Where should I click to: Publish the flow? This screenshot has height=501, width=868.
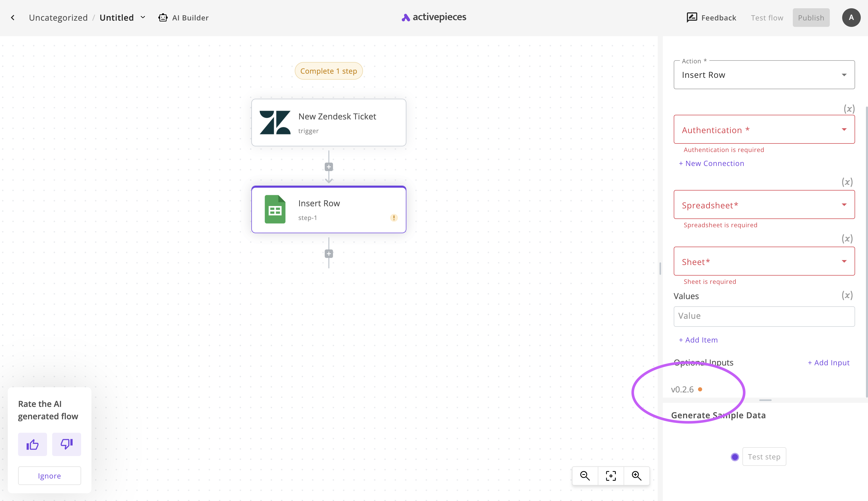[x=811, y=17]
